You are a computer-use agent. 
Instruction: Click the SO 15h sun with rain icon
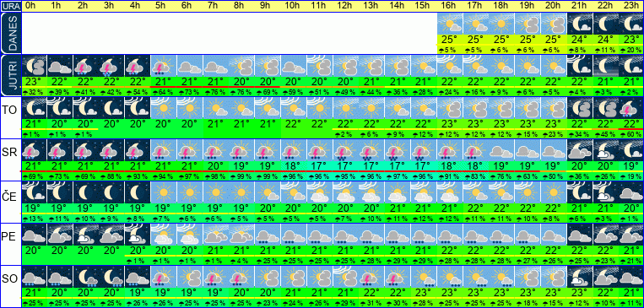425,277
